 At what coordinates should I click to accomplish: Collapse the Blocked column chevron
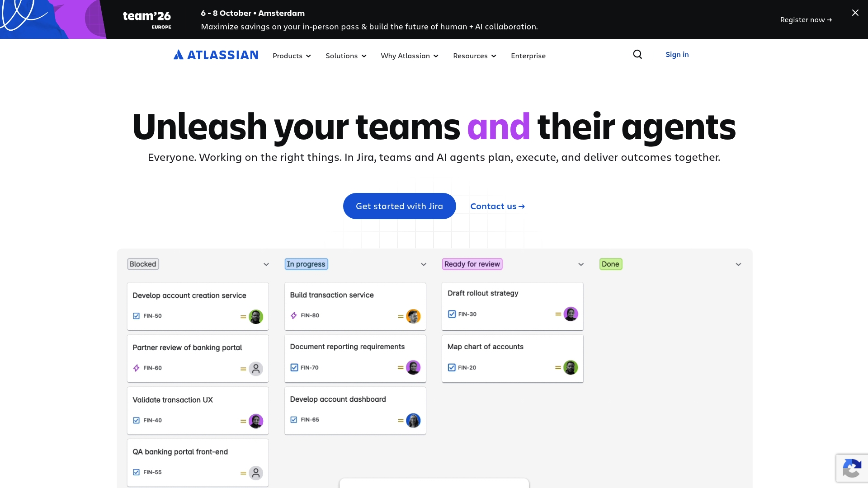[x=266, y=264]
